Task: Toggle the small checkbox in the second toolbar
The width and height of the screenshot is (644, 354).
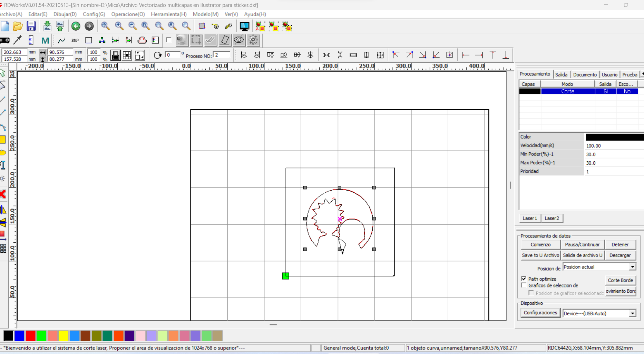Action: click(168, 40)
